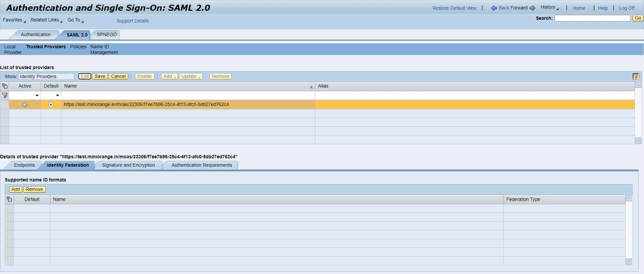Click Add under Supported name ID formats

point(15,189)
